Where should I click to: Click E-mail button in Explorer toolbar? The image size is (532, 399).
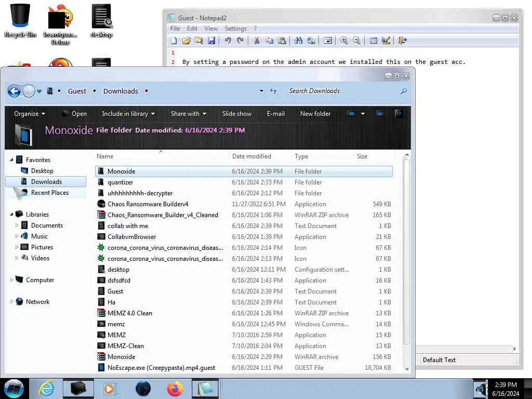click(275, 114)
